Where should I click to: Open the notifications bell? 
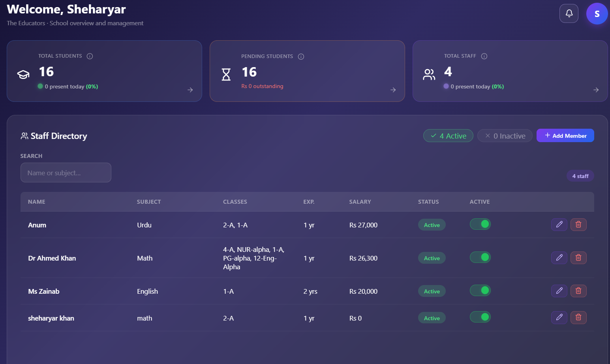(569, 13)
